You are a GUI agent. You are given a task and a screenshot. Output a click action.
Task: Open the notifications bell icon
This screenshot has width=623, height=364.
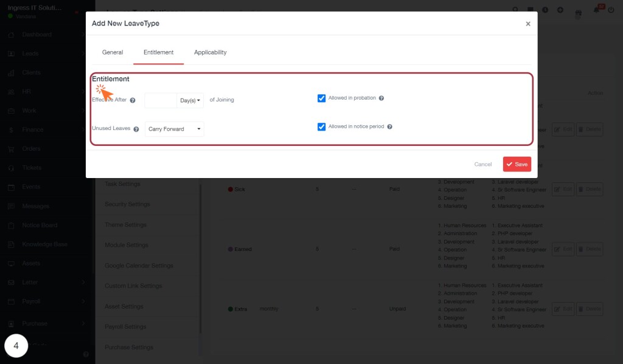(x=596, y=10)
